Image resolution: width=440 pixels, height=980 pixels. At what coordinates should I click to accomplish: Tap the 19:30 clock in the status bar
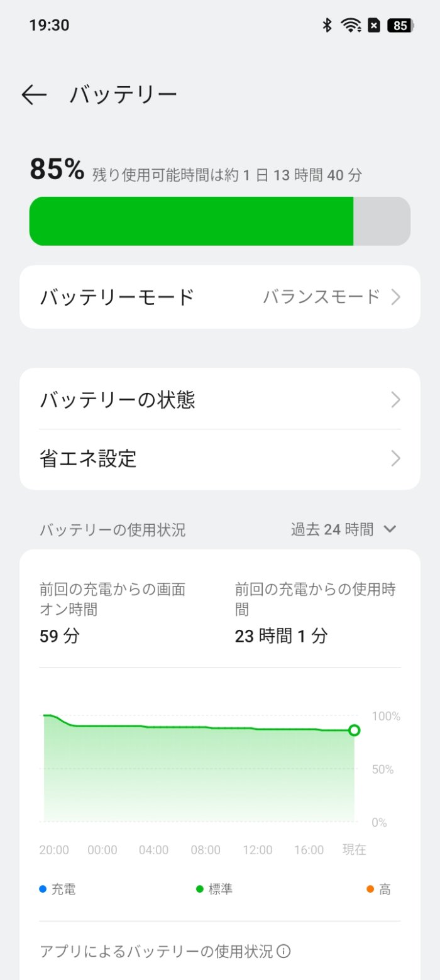[x=48, y=25]
